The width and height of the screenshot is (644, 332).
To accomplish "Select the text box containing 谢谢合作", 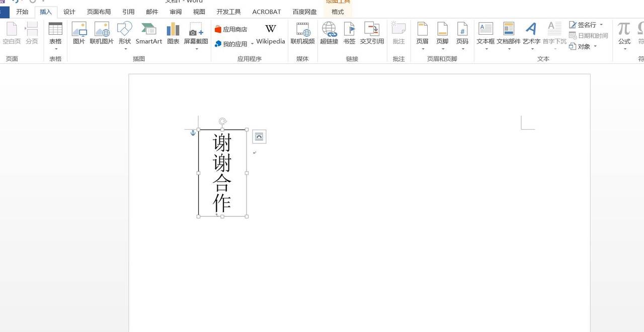I will tap(222, 173).
